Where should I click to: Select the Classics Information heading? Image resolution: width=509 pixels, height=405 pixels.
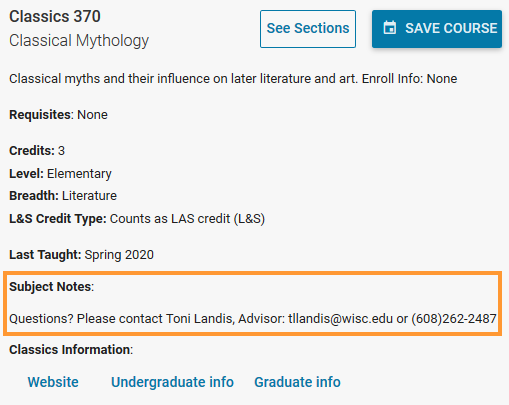pyautogui.click(x=71, y=350)
